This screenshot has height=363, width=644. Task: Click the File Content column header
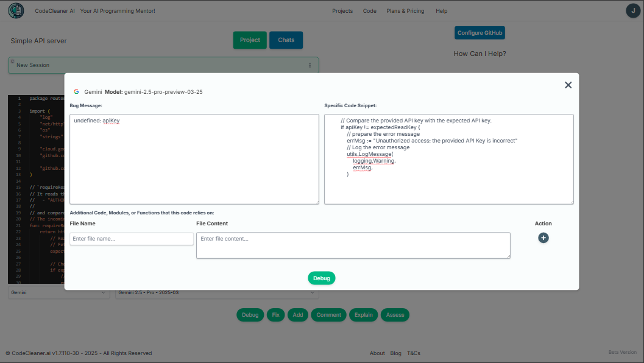pos(212,224)
